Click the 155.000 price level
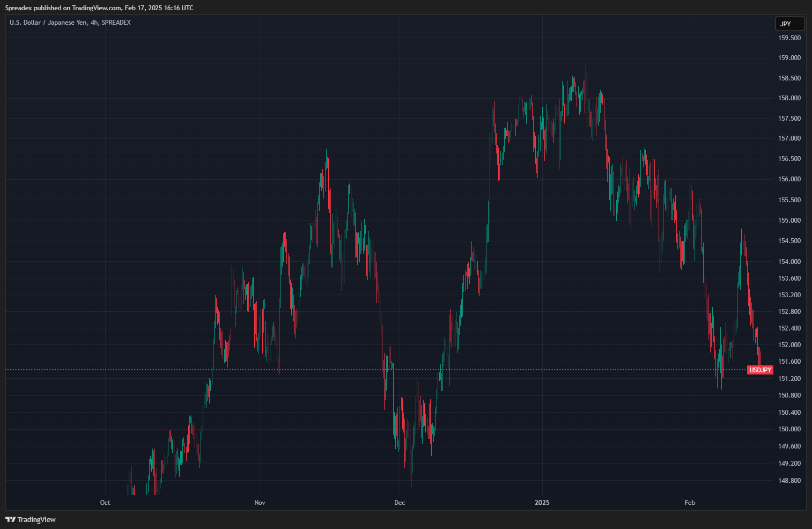The width and height of the screenshot is (812, 529). (x=789, y=221)
